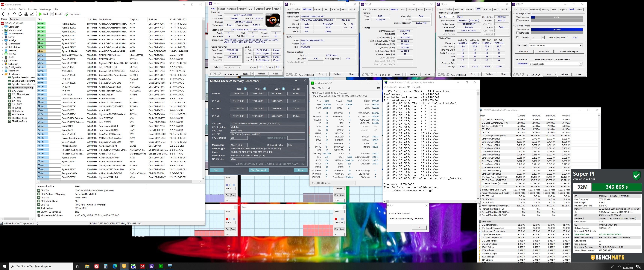Start the AIDA64 benchmark with Start
Image resolution: width=644 pixels, height=270 pixels.
43,14
